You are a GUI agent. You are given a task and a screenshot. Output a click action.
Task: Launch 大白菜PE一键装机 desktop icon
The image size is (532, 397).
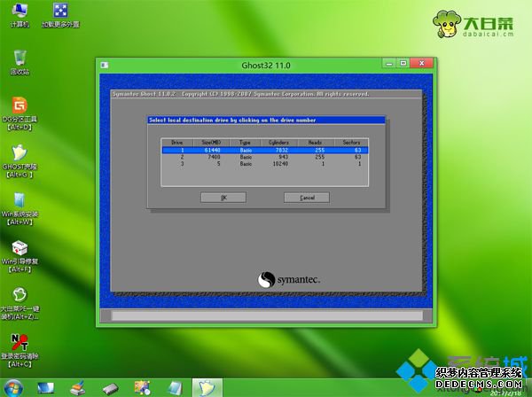20,303
